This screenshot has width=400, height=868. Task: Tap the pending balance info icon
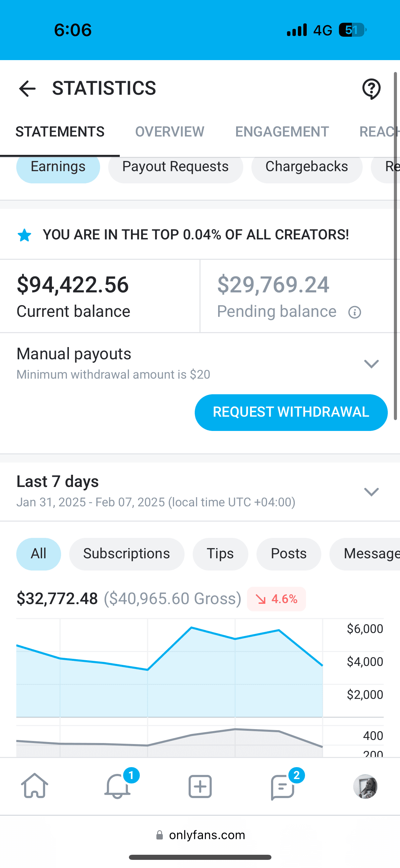click(355, 312)
